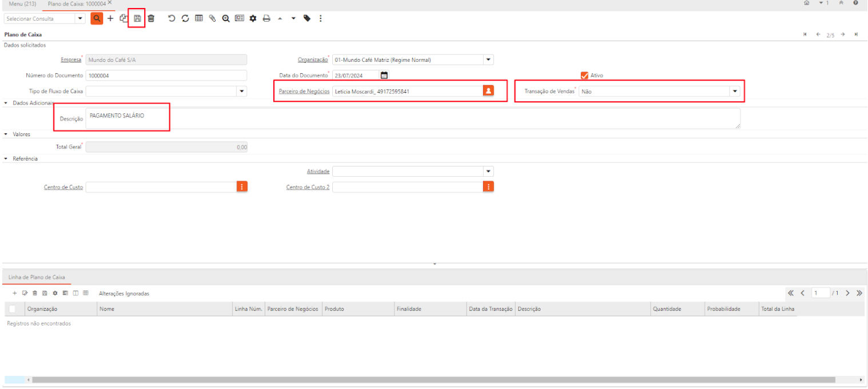
Task: Click the refresh icon in the toolbar
Action: click(185, 18)
